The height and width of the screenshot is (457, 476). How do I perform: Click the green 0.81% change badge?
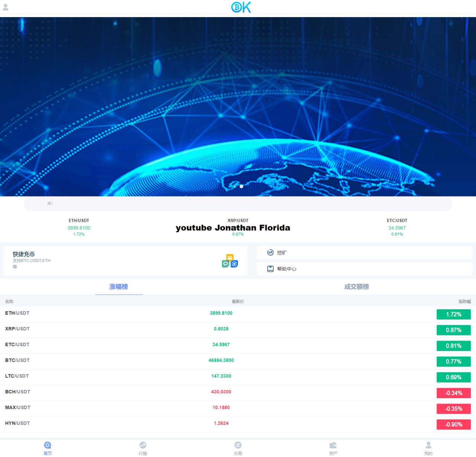(x=454, y=346)
